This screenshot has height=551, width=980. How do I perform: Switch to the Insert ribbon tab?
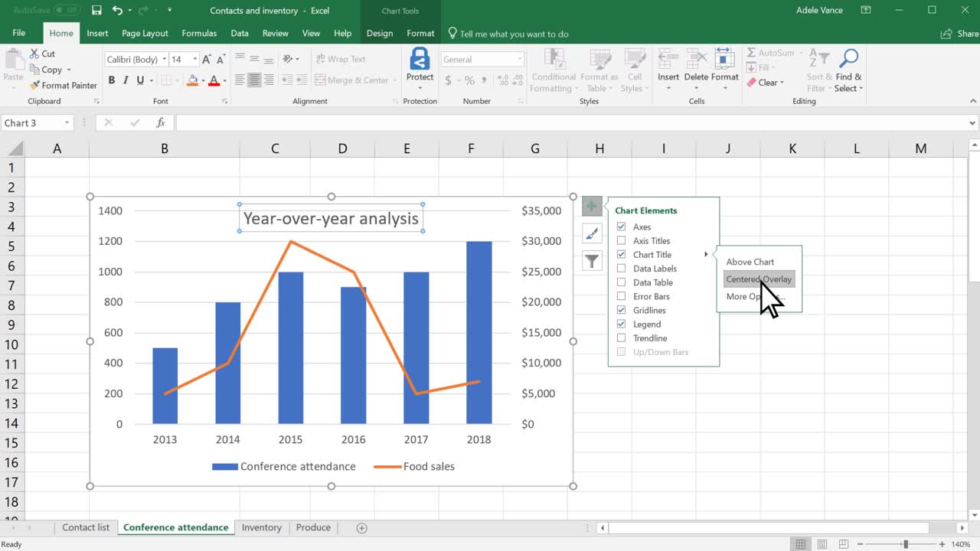97,33
